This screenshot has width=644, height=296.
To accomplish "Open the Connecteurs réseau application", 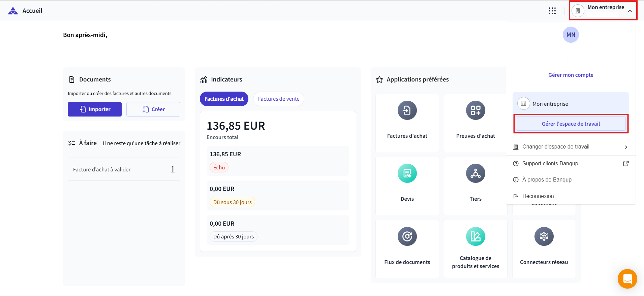I will [x=544, y=249].
